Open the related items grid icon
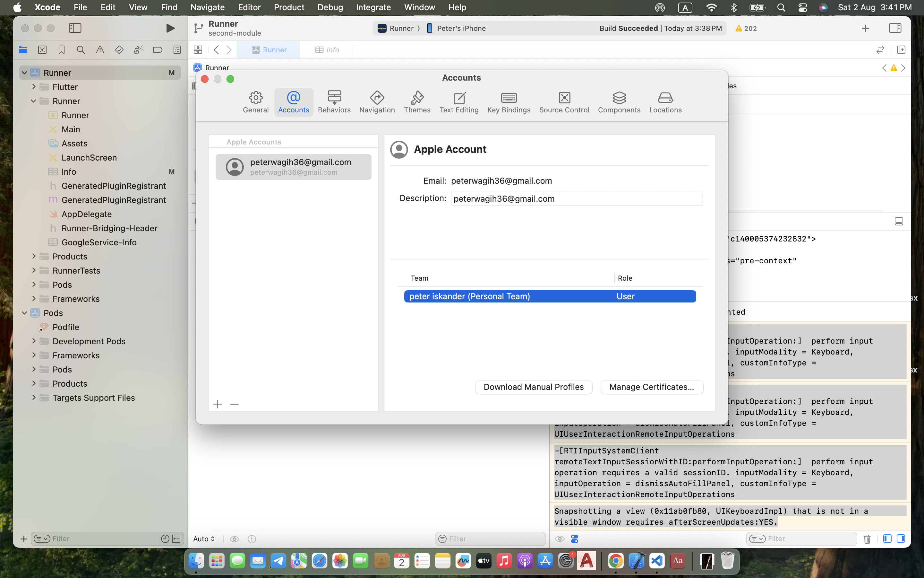 (198, 50)
